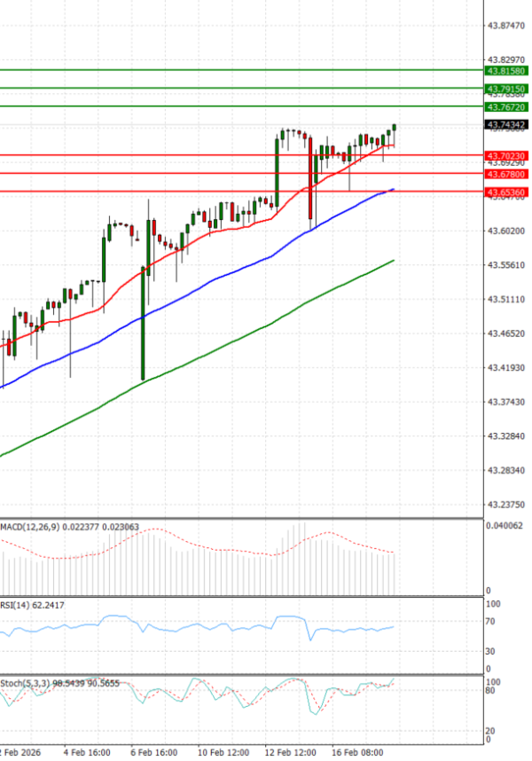Screen dimensions: 532x761
Task: Click the 16 Feb 08:00 time label
Action: [x=357, y=752]
